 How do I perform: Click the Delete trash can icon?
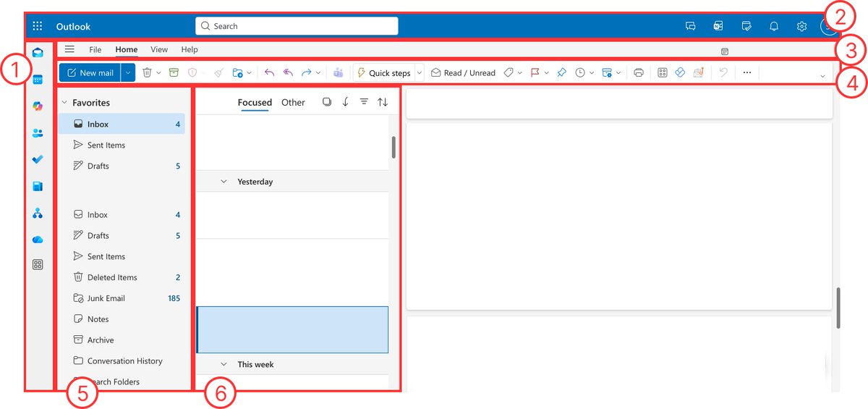click(147, 72)
